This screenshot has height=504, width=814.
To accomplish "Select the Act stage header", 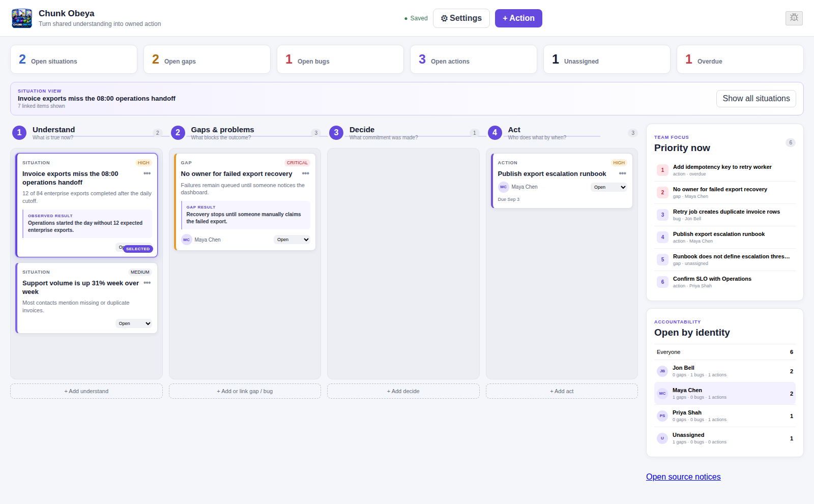I will 562,133.
